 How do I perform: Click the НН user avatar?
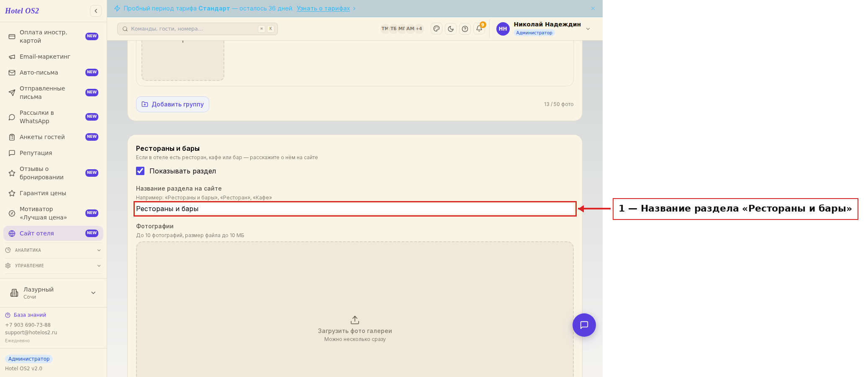[x=503, y=29]
